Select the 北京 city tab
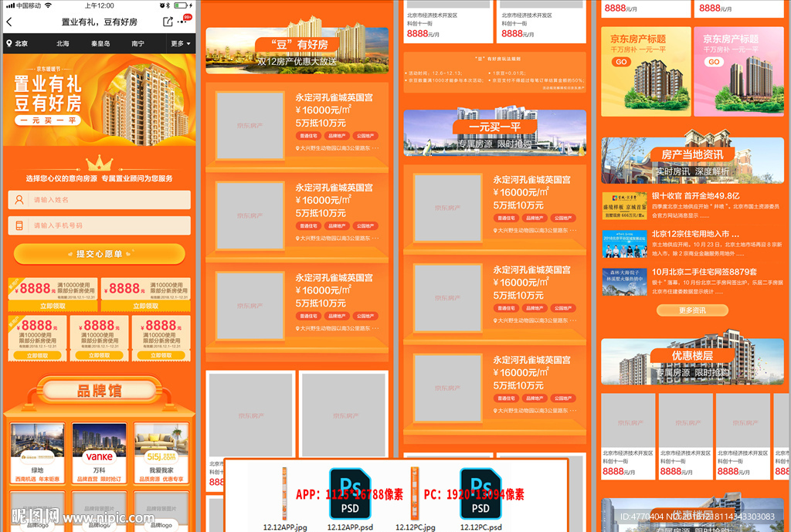 click(x=21, y=43)
